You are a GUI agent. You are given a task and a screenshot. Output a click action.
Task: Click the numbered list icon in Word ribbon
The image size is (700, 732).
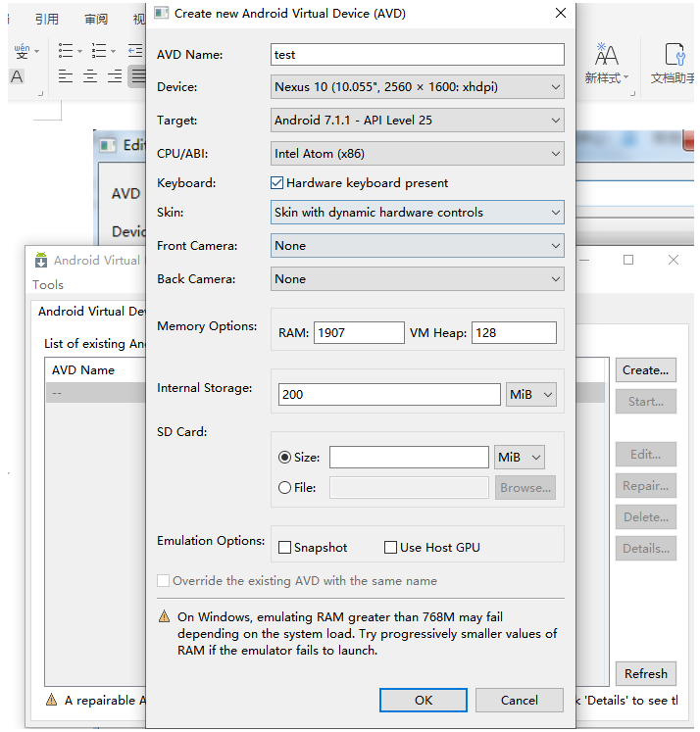coord(99,50)
